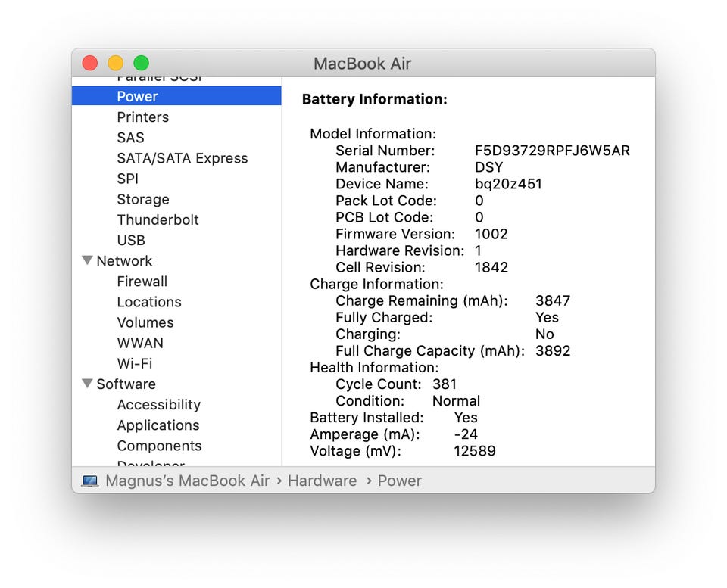Select Wi-Fi under Network

pyautogui.click(x=134, y=363)
